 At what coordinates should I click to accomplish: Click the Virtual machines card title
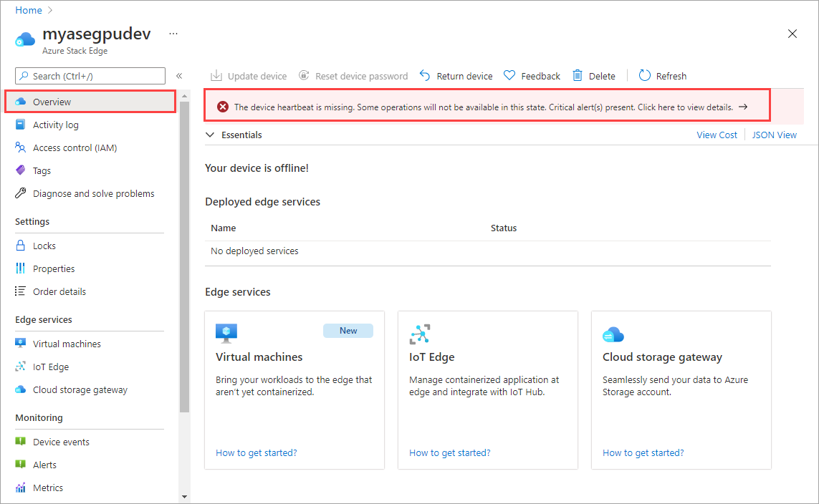[259, 357]
